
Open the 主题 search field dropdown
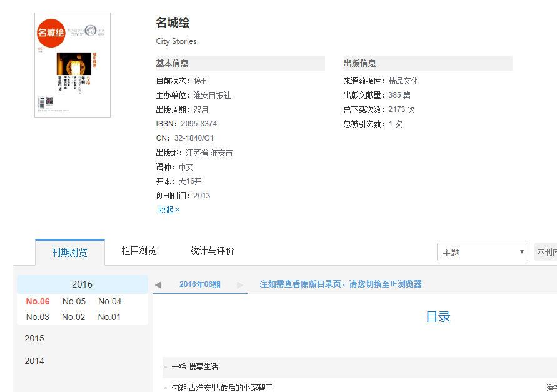tap(482, 253)
